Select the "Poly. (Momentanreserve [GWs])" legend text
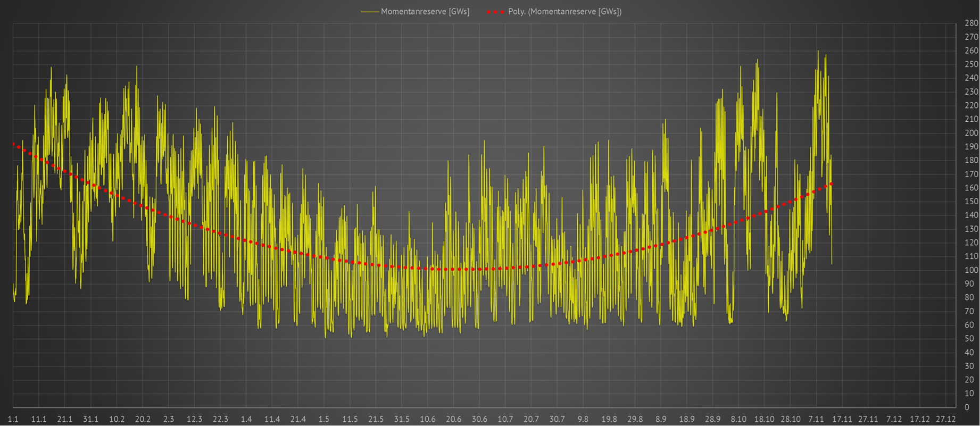The width and height of the screenshot is (980, 426). click(564, 12)
